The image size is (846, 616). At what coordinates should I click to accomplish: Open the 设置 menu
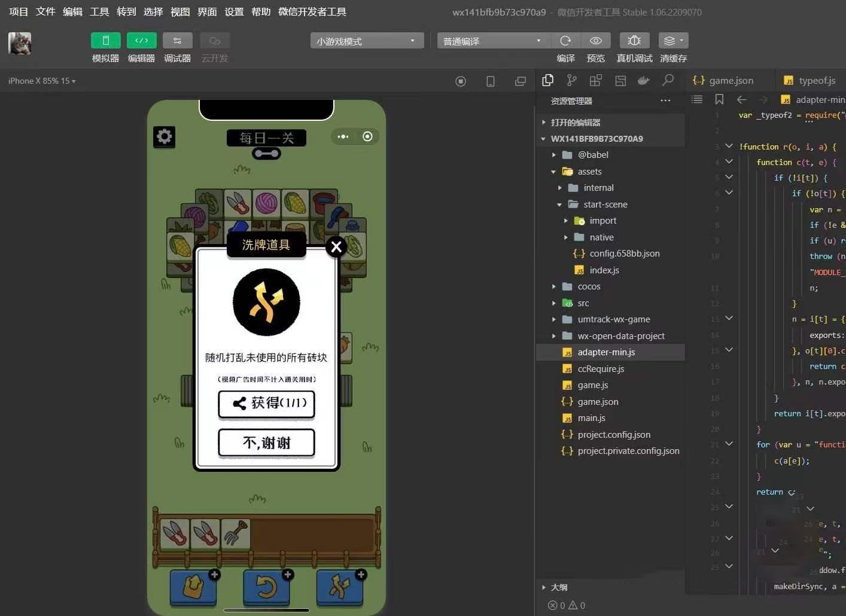pyautogui.click(x=234, y=12)
